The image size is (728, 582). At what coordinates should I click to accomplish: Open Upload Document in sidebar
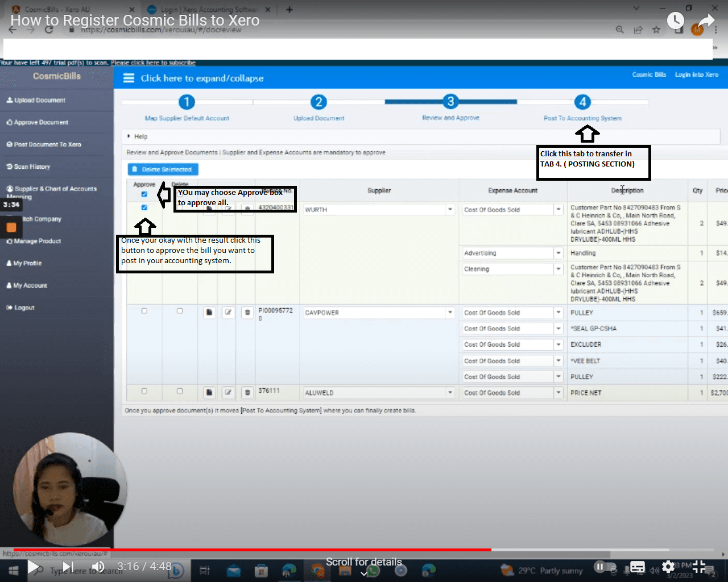(x=36, y=100)
